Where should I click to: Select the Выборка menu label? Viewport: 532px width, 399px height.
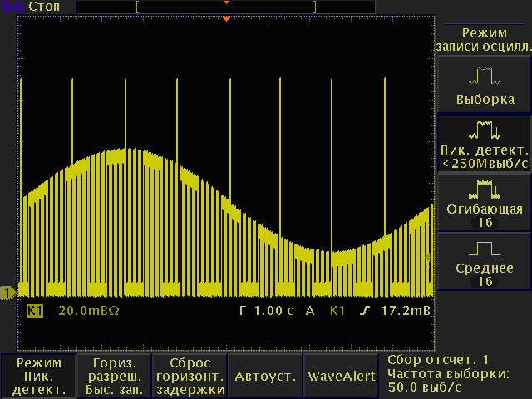click(x=484, y=100)
